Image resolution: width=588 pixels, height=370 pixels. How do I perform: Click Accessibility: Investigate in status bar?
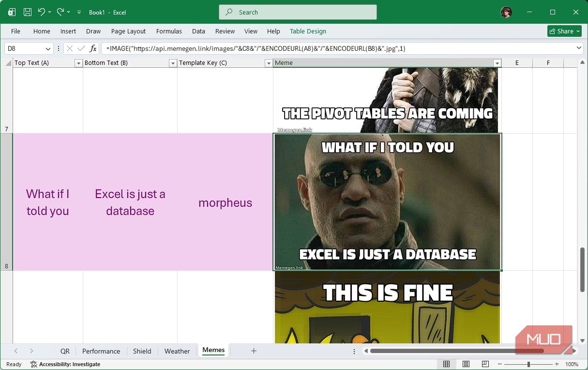65,364
